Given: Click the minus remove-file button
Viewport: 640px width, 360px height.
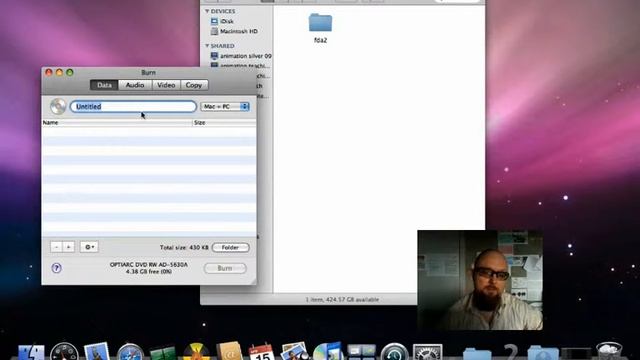Looking at the screenshot, I should pos(56,247).
